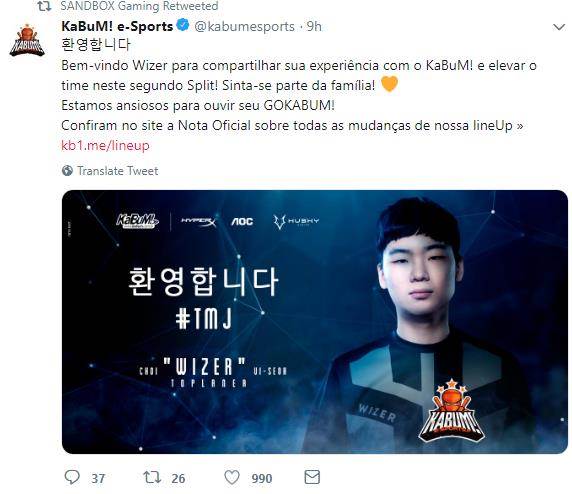The width and height of the screenshot is (572, 494).
Task: Click the 9h timestamp
Action: pyautogui.click(x=314, y=26)
